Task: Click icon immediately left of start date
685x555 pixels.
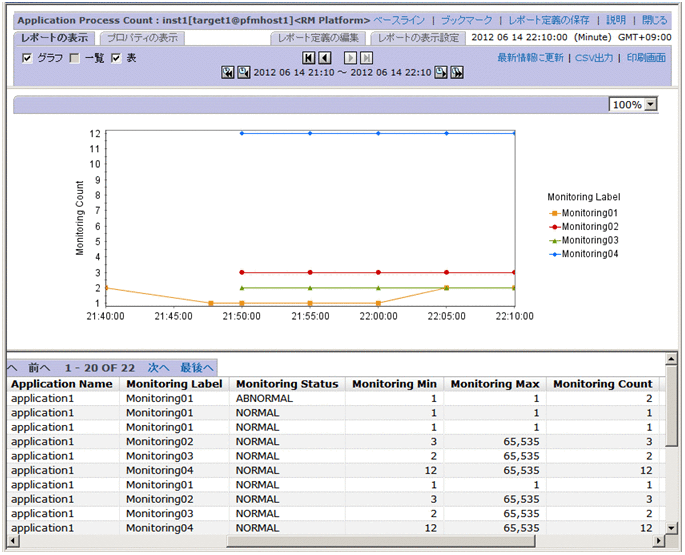Action: pyautogui.click(x=244, y=73)
